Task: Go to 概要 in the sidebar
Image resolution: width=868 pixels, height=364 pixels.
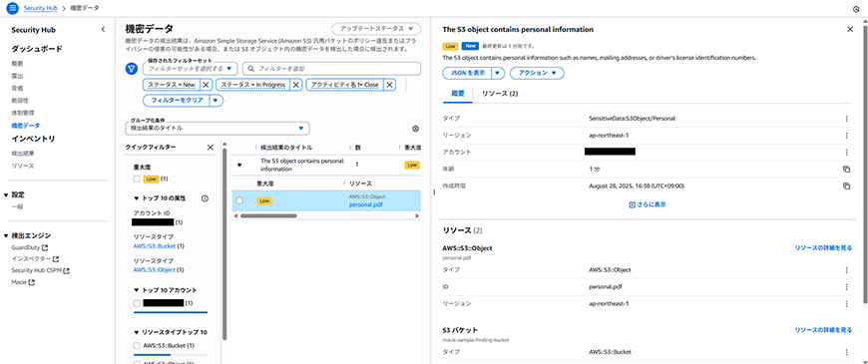Action: (x=18, y=64)
